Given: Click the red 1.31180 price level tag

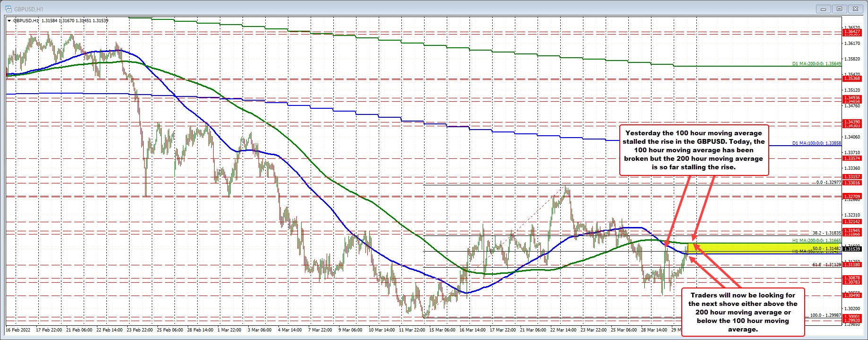Looking at the screenshot, I should [x=852, y=265].
